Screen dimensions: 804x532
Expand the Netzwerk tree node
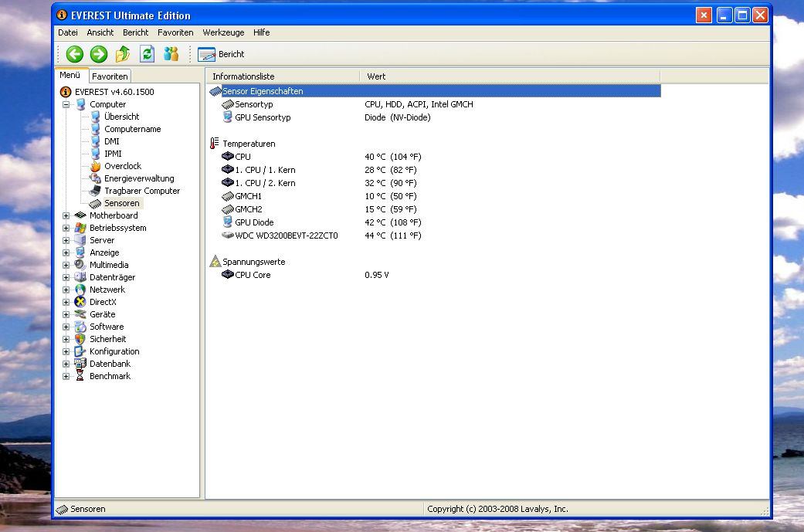click(66, 290)
